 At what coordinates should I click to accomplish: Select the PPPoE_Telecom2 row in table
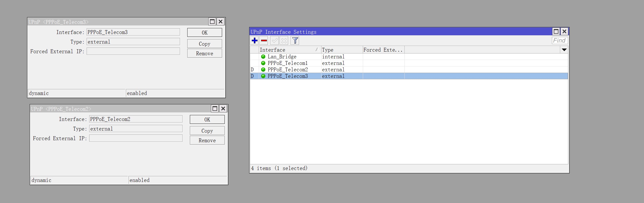pyautogui.click(x=409, y=70)
